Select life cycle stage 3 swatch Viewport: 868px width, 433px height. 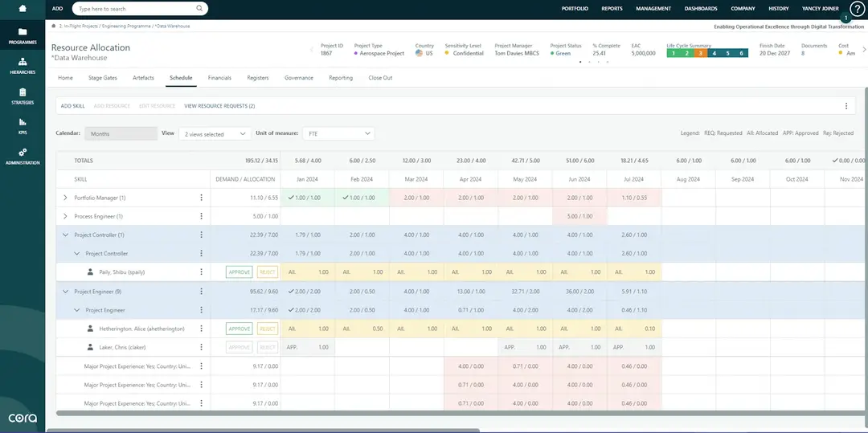[x=700, y=53]
